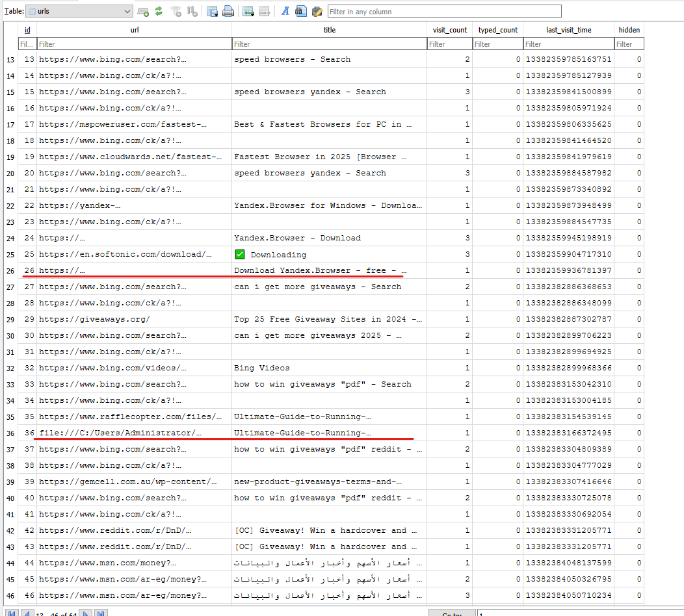
Task: Select 'Fastest Browser in 2025' title cell
Action: pyautogui.click(x=330, y=157)
